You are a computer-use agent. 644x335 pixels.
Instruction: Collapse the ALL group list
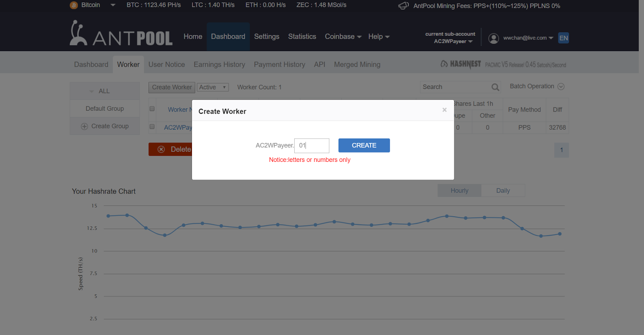click(x=105, y=91)
